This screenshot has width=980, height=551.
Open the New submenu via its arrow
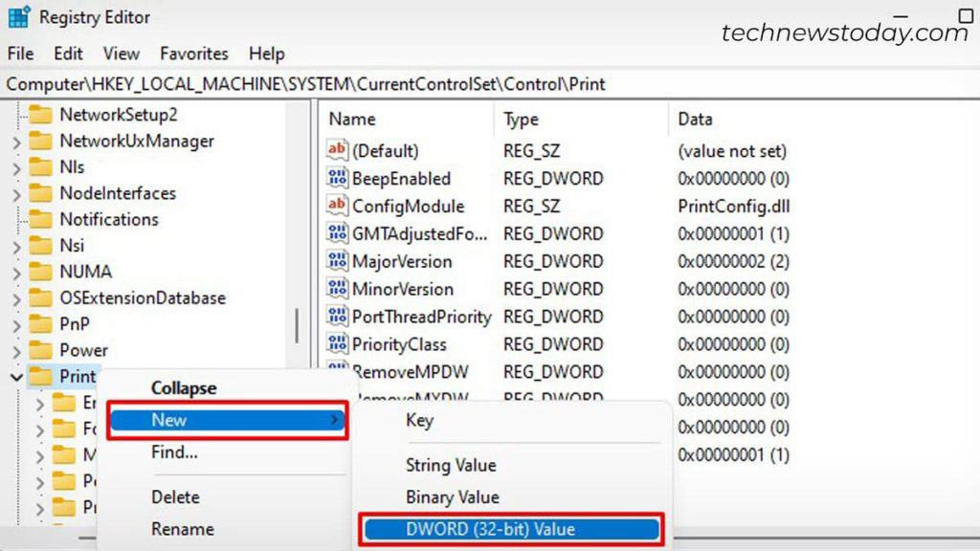(x=335, y=420)
